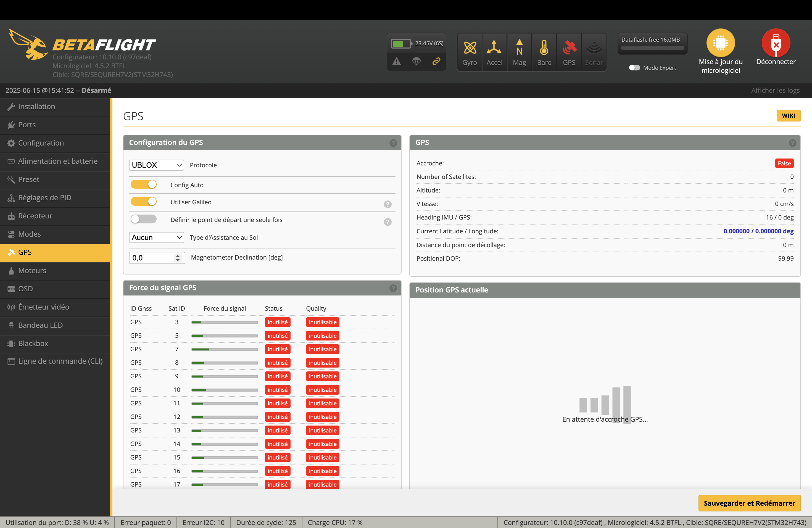812x528 pixels.
Task: Click the Mag compass sensor icon
Action: coord(519,48)
